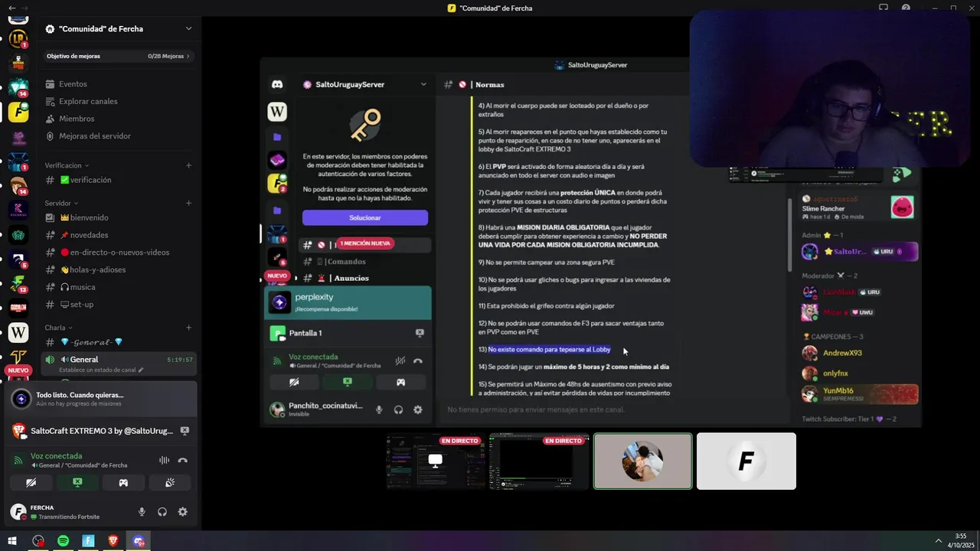Open Panchito_cocinatuvi settings gear in stream
The image size is (980, 551).
pos(417,409)
